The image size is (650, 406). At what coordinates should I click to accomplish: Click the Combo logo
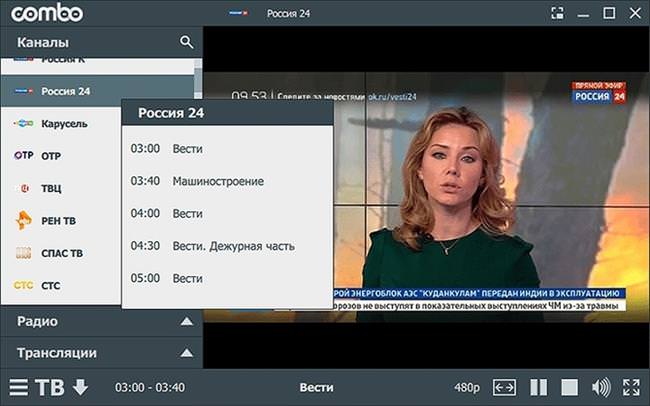47,13
